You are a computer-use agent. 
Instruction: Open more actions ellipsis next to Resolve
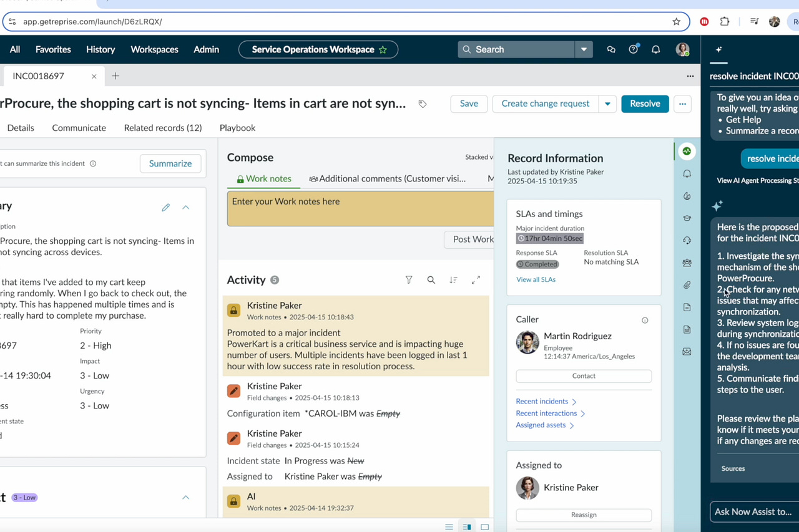point(682,104)
